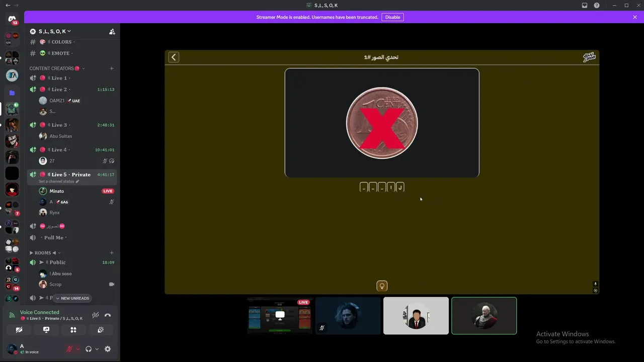Click the crossed-out coin picture
Screen dimensions: 644x362
[x=382, y=123]
